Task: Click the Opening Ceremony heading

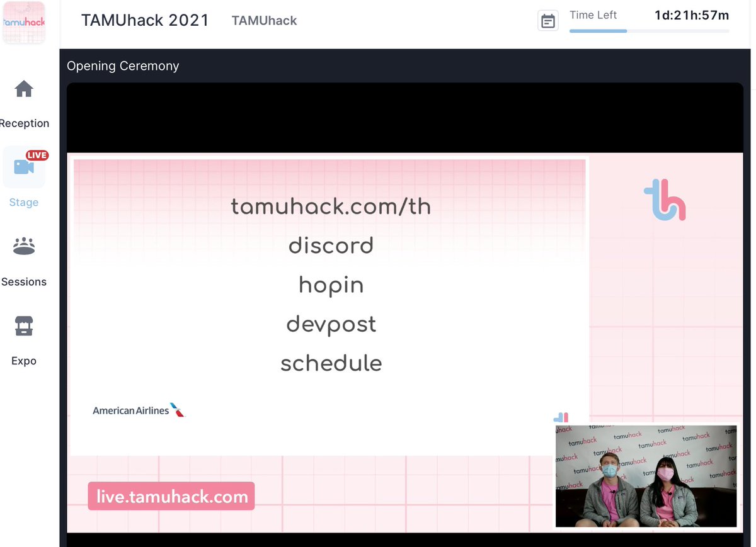Action: tap(123, 66)
